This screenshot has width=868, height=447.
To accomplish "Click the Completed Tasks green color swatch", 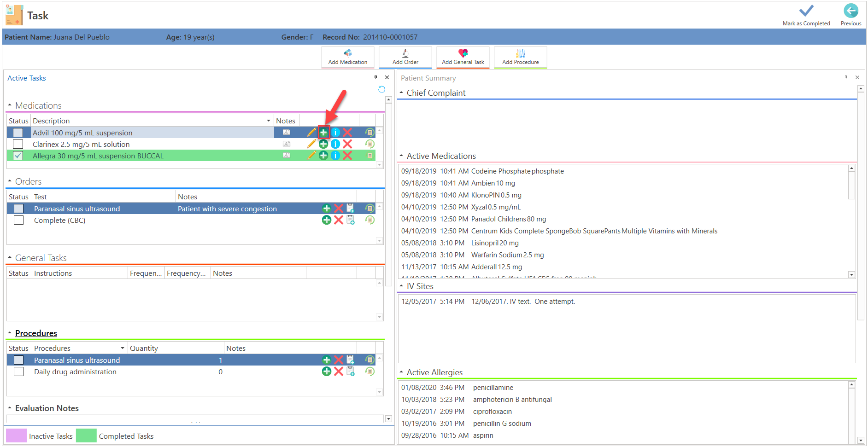I will coord(86,435).
